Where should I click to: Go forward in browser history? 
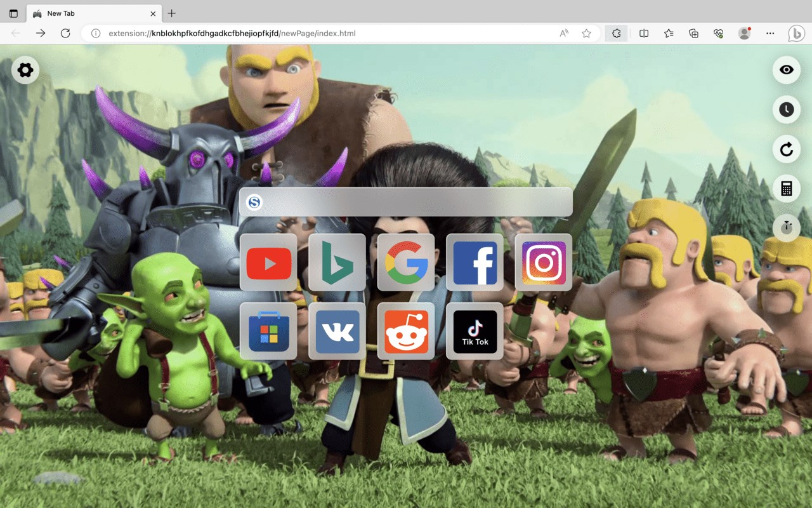(x=41, y=33)
